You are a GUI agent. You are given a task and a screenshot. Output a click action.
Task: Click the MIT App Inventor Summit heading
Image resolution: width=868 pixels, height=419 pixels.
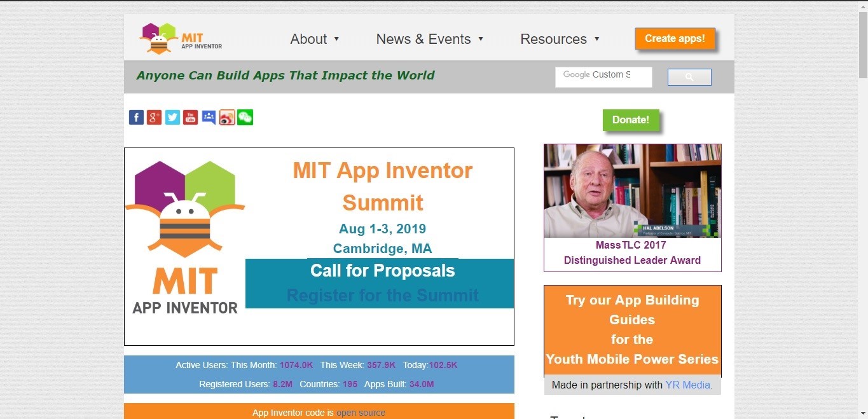383,186
